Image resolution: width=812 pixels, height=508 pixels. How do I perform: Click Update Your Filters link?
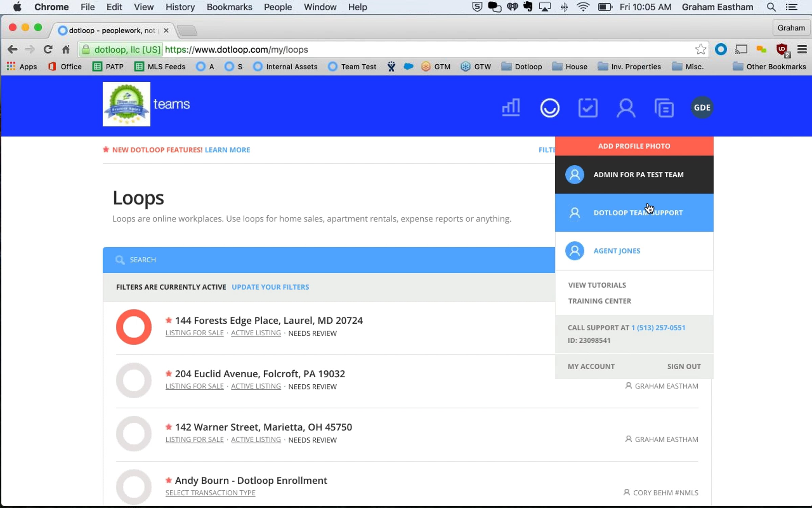[270, 287]
